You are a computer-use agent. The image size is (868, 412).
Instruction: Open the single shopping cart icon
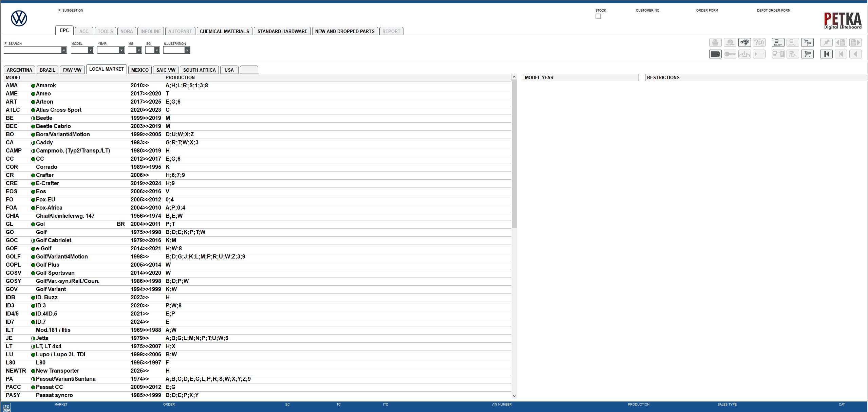pos(807,54)
